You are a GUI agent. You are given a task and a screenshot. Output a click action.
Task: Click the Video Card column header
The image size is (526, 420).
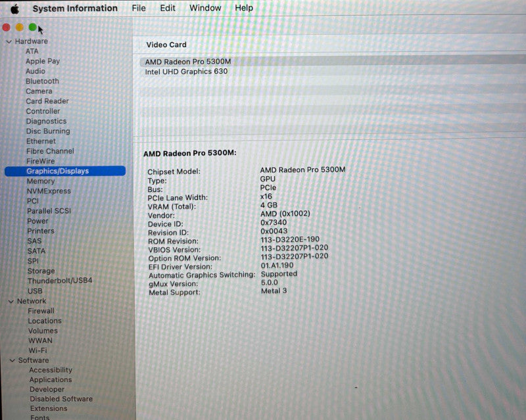[166, 45]
